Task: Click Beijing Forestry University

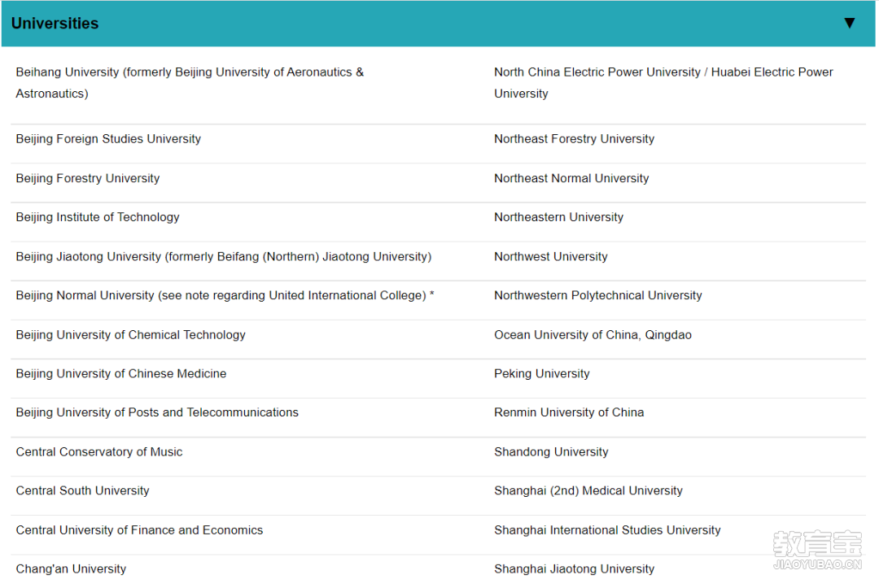Action: coord(87,178)
